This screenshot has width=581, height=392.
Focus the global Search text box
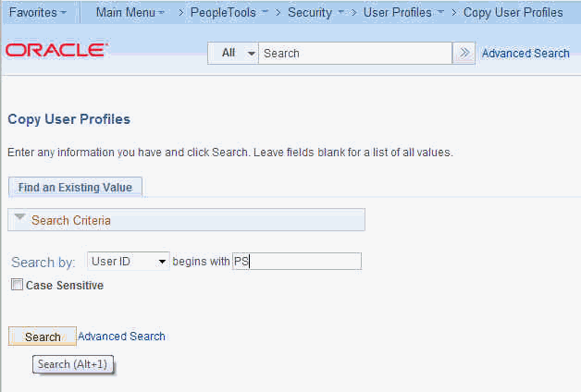(x=355, y=54)
